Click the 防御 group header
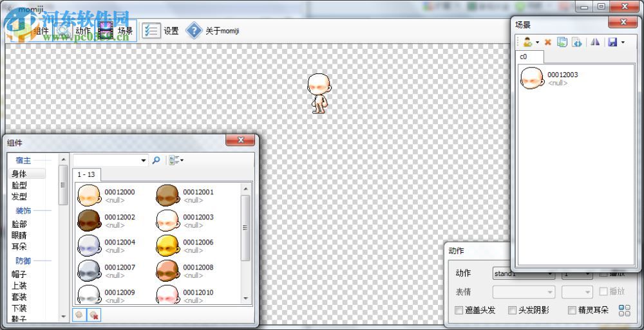This screenshot has height=330, width=644. 23,261
